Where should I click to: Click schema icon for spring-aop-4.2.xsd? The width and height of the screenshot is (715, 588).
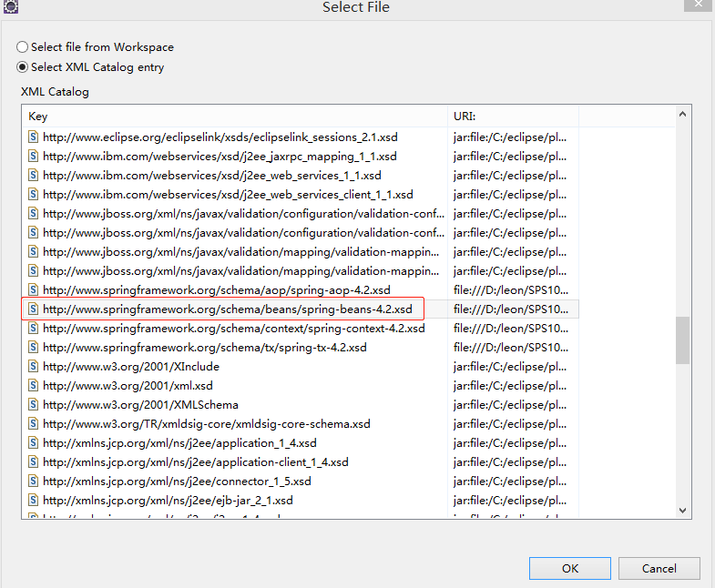(x=33, y=289)
